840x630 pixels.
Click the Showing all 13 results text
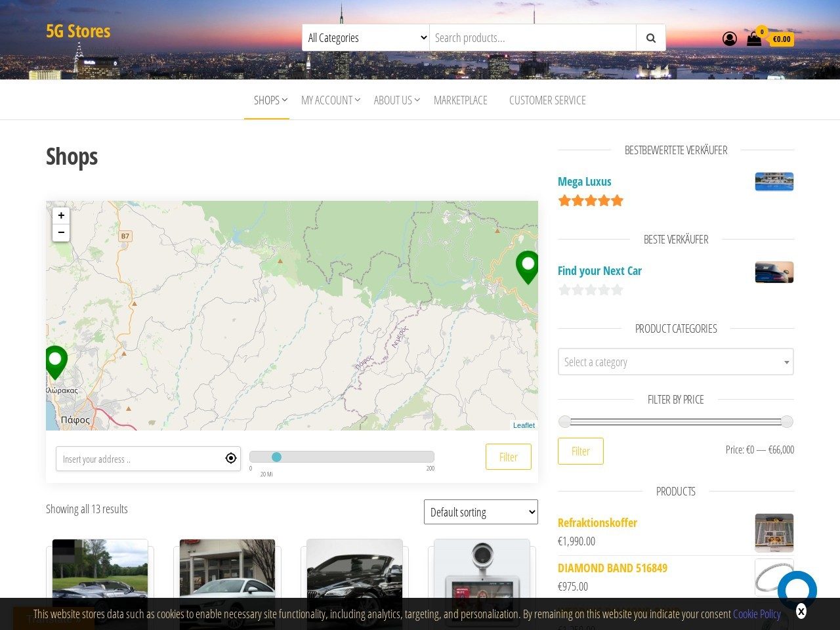click(87, 509)
